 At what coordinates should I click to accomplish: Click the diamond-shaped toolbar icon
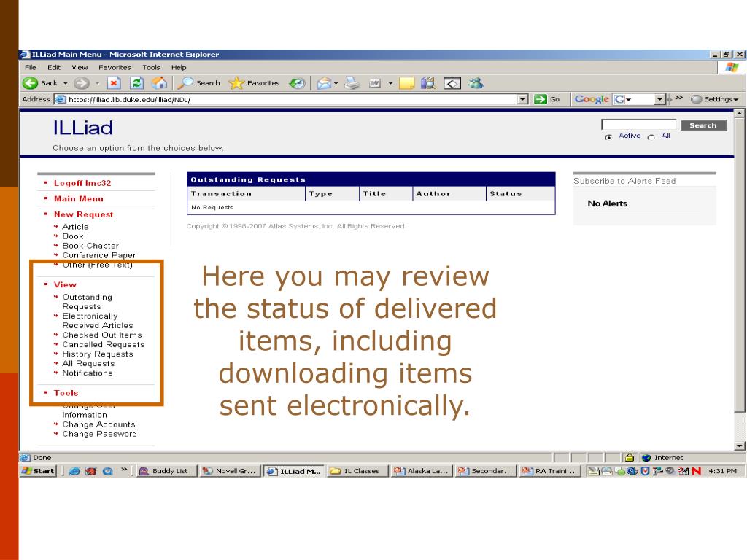452,84
